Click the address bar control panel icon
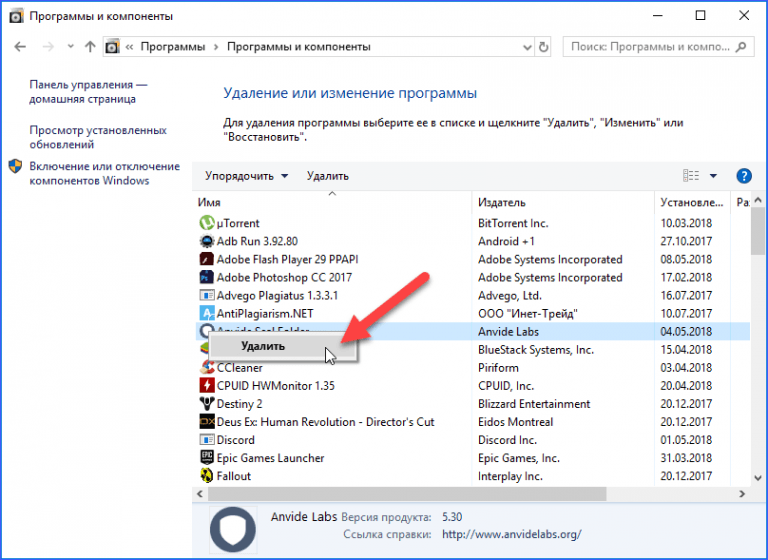 pos(112,47)
